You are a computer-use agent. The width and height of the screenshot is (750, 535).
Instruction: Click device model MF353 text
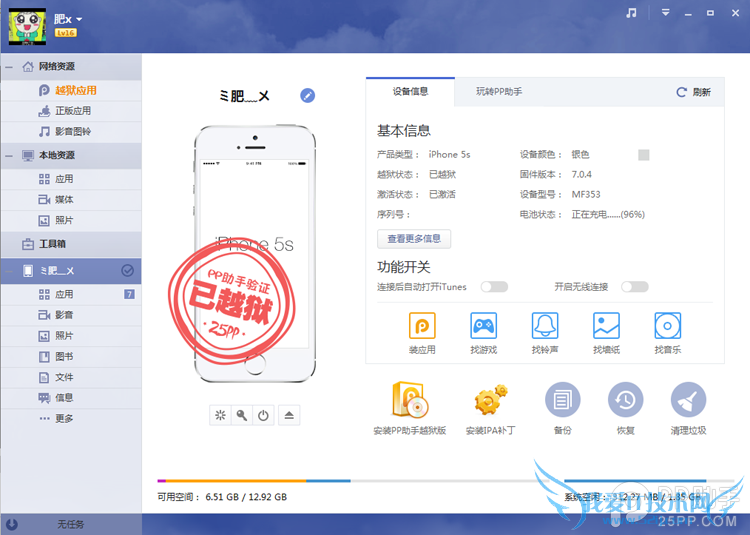(x=586, y=195)
